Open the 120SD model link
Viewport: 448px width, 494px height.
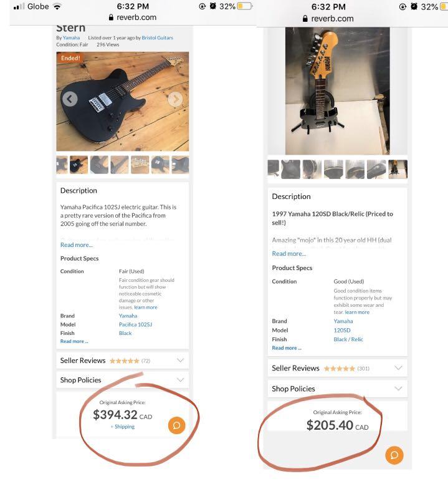coord(342,330)
